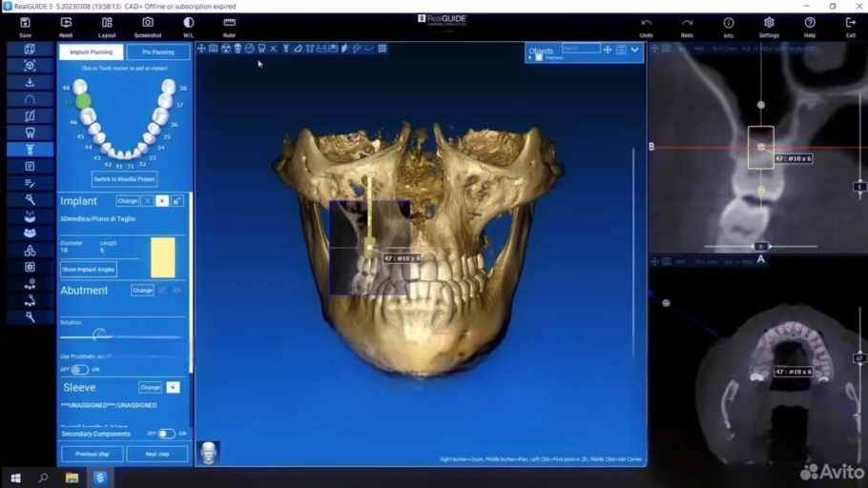Open the Layout options

107,27
